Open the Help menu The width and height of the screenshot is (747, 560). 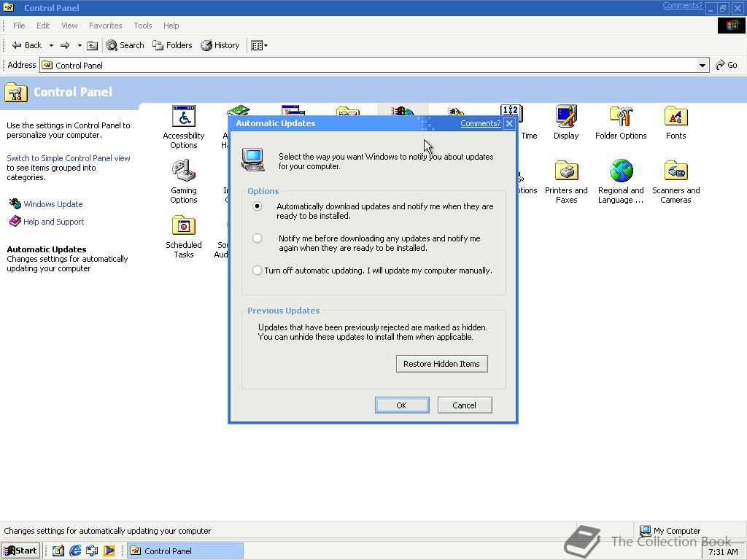(x=171, y=26)
